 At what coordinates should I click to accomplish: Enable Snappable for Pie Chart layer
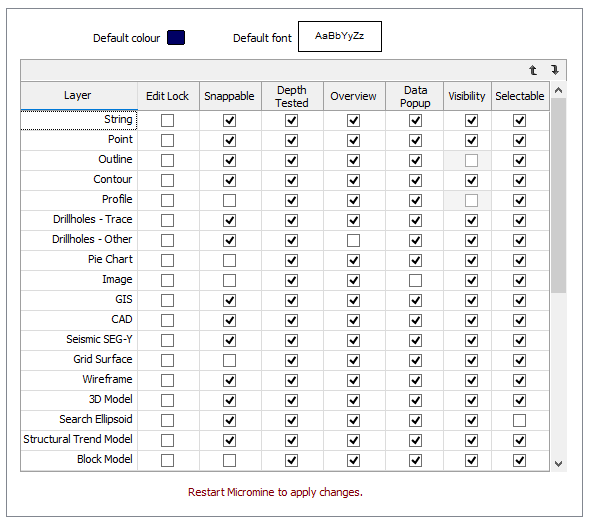pyautogui.click(x=230, y=260)
